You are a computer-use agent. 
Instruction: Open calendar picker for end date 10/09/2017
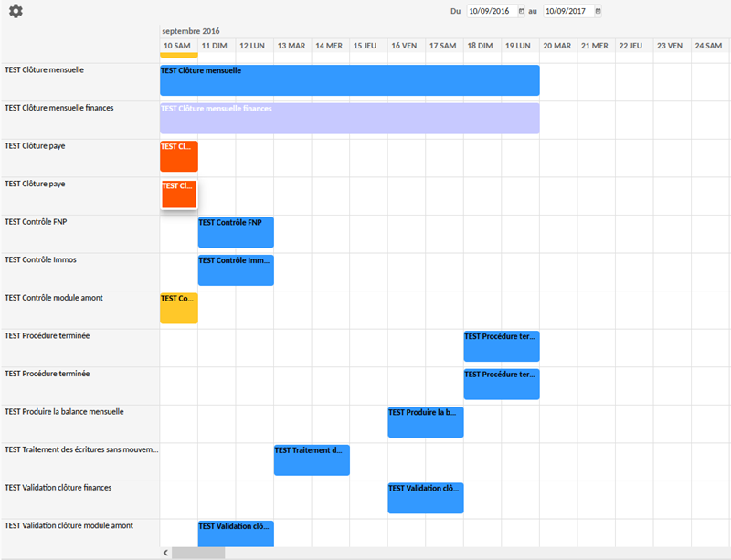tap(598, 12)
